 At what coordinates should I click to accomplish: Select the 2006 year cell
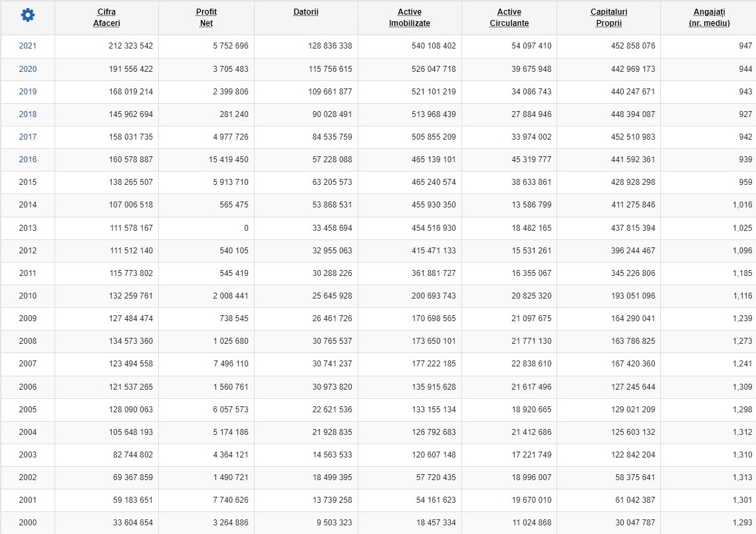[x=27, y=387]
